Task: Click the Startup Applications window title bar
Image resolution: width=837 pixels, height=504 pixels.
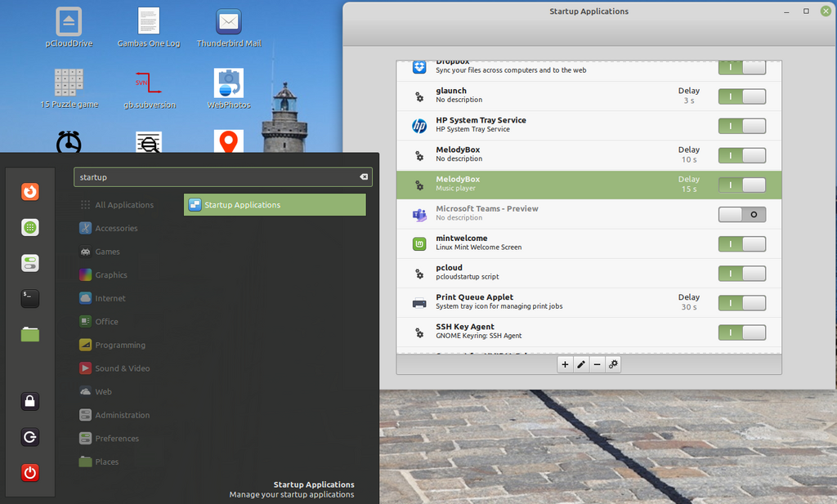Action: click(589, 11)
